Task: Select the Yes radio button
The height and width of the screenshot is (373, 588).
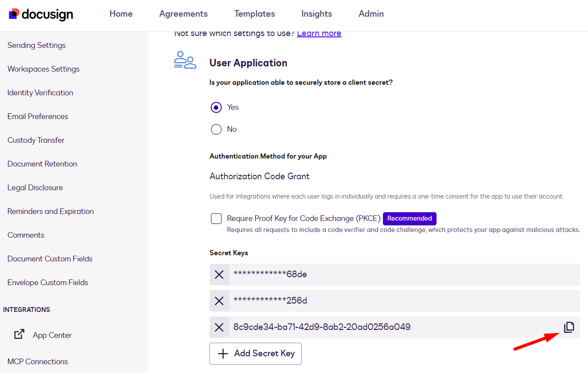Action: click(216, 107)
